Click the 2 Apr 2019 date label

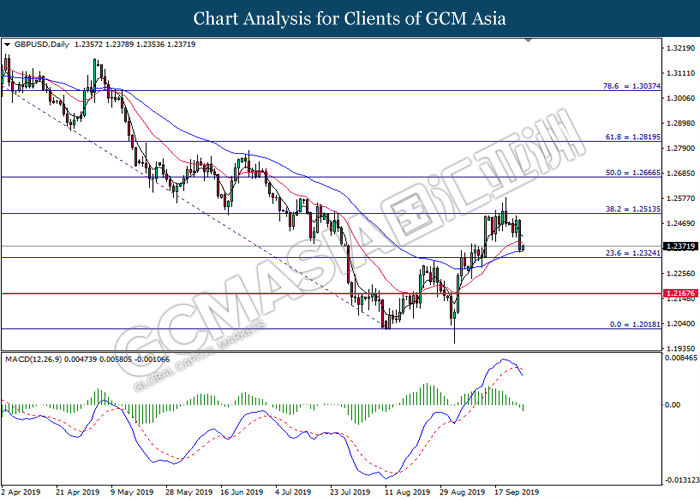(x=21, y=492)
